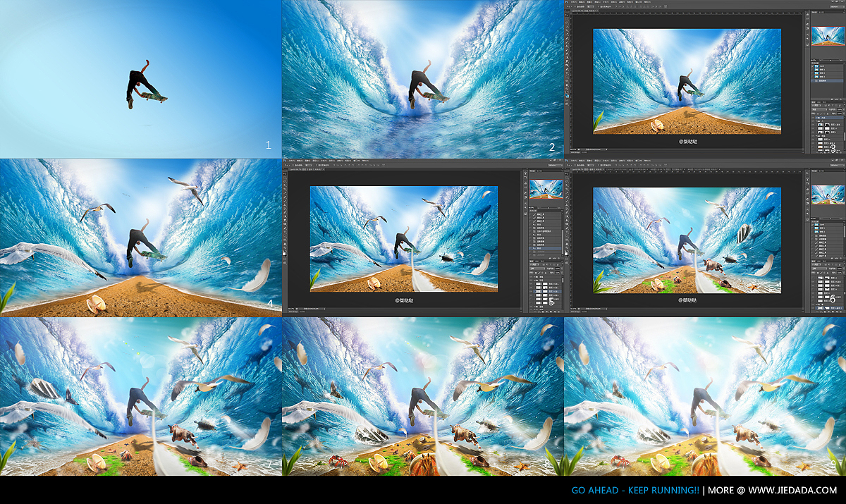Open layer blend mode dropdown in step 3 window
846x504 pixels.
click(820, 109)
